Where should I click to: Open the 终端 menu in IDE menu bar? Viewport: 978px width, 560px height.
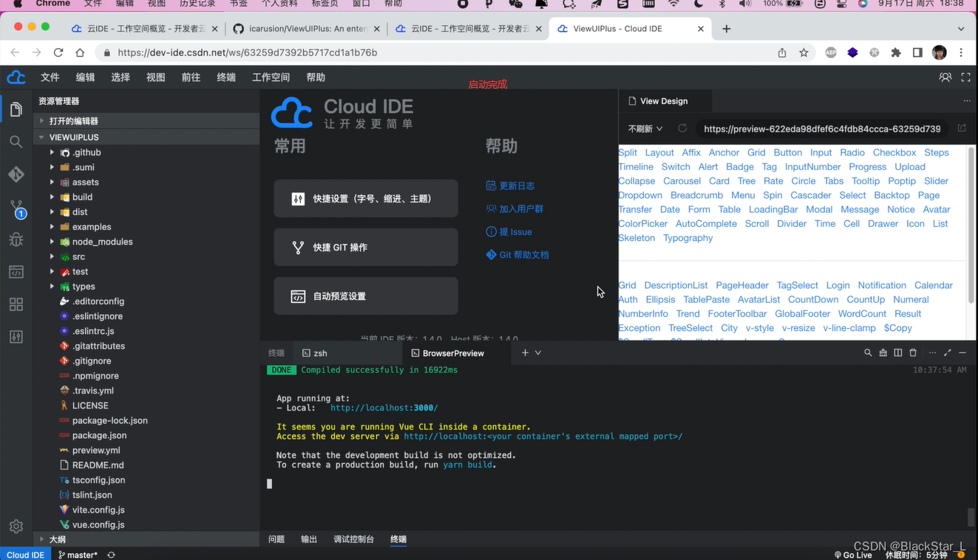pyautogui.click(x=226, y=77)
